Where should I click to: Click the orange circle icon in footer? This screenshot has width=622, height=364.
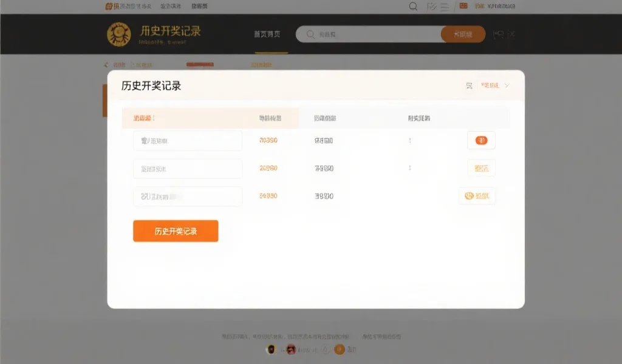340,349
